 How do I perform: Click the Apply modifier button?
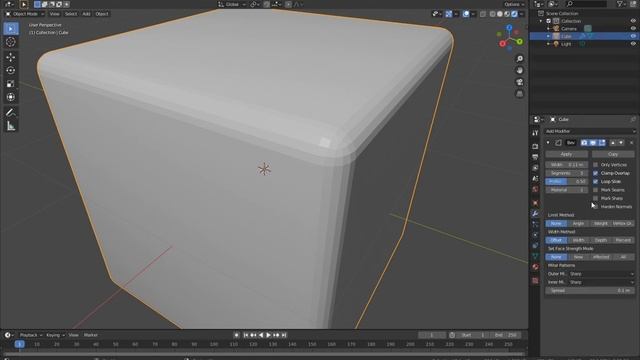coord(567,154)
